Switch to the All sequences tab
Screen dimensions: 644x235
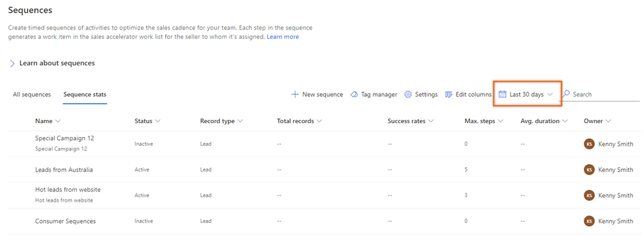click(x=31, y=94)
